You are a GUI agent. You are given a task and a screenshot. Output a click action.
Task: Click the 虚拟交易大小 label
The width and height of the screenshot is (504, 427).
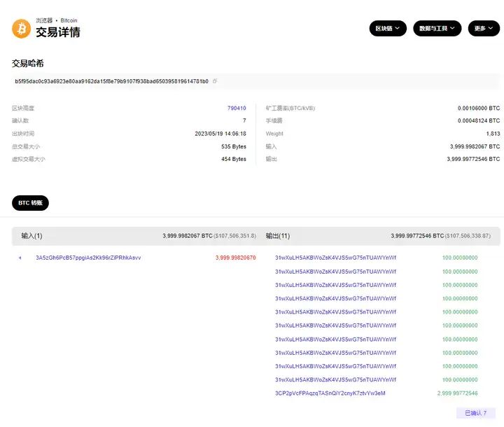(29, 159)
